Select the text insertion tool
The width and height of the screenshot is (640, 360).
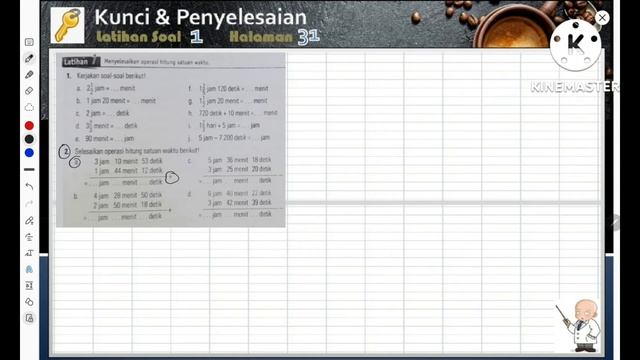coord(29,253)
